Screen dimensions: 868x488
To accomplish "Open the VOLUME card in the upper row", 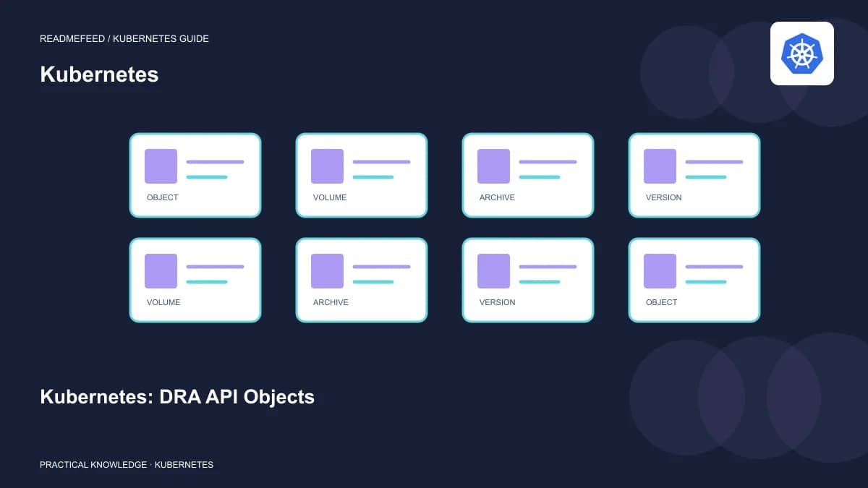I will point(362,175).
